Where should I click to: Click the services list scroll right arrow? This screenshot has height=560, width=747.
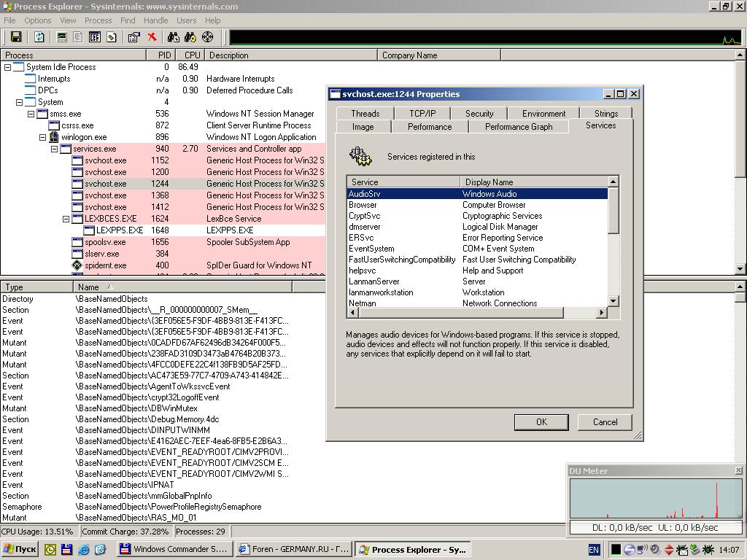coord(602,312)
